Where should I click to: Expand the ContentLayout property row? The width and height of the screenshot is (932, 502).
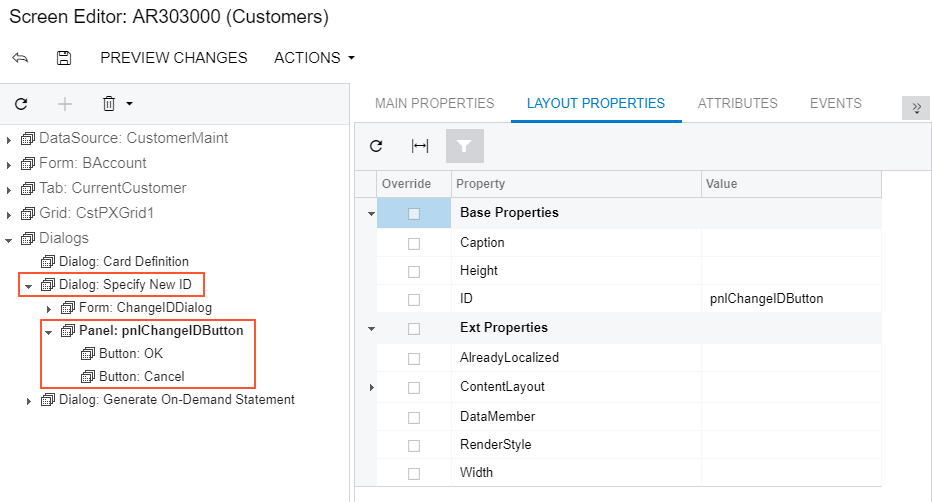click(x=371, y=387)
